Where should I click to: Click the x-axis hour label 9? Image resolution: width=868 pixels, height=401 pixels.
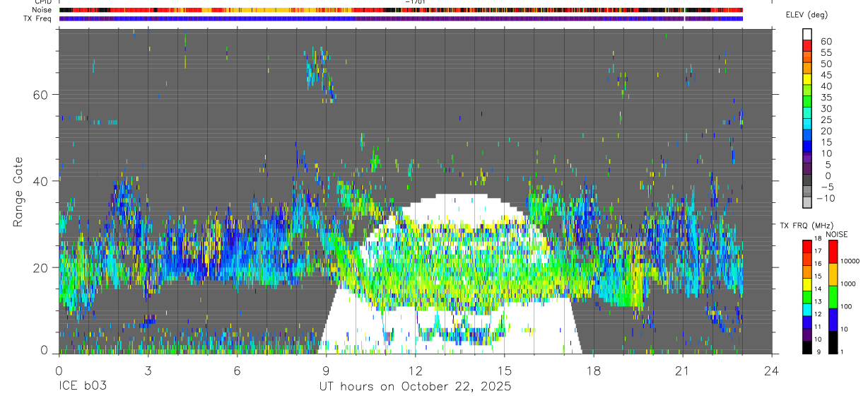(x=326, y=370)
